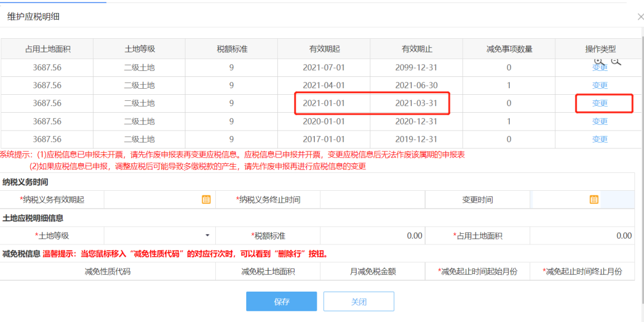Image resolution: width=644 pixels, height=322 pixels.
Task: Click 二级土地 in the 2021-04-01 row
Action: tap(140, 85)
